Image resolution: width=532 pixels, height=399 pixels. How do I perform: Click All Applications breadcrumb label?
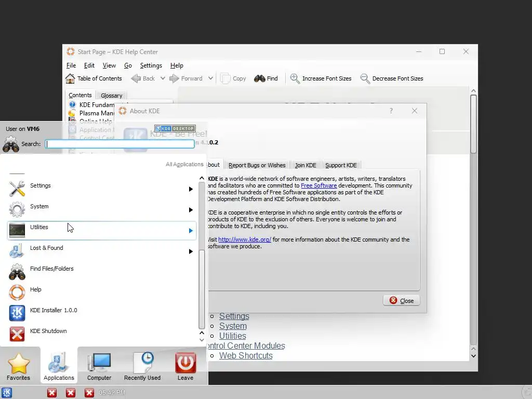point(184,164)
